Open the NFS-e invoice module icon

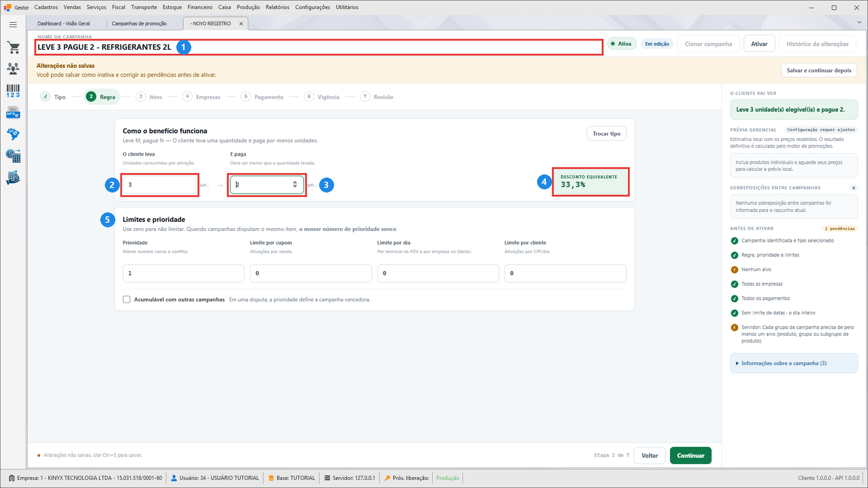14,113
